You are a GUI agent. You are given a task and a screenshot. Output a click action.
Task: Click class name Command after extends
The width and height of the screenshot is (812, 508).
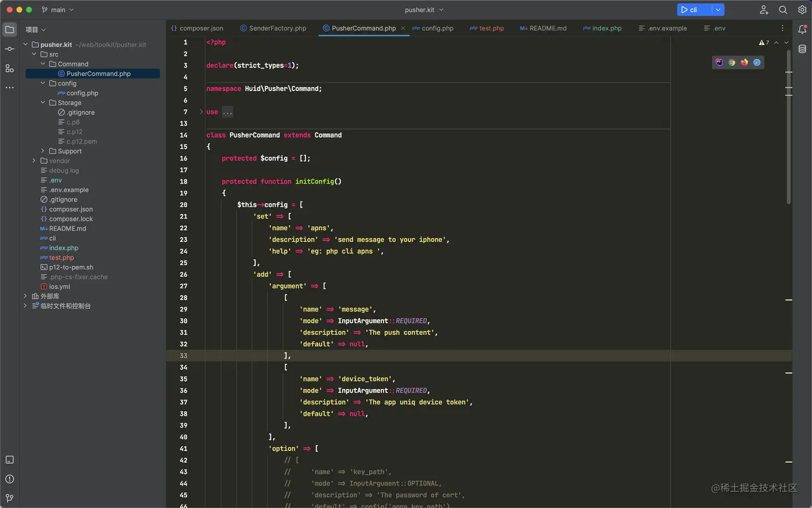pos(328,135)
